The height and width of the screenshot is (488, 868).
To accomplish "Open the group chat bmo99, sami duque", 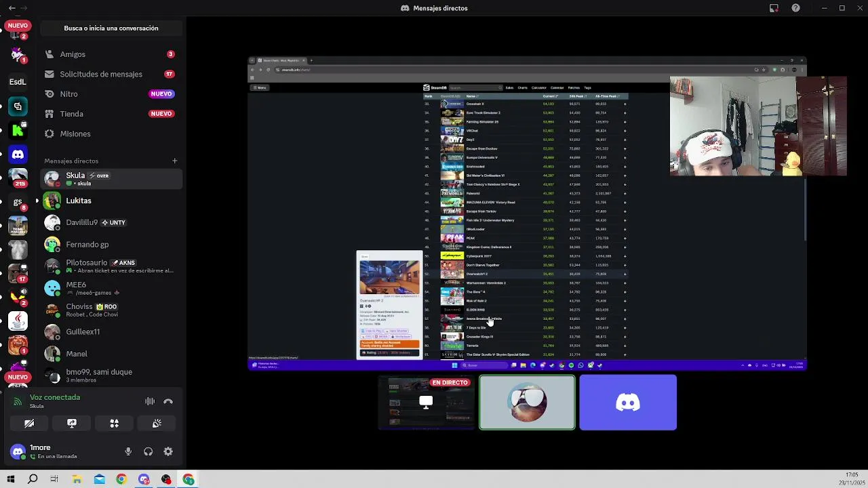I will (111, 375).
